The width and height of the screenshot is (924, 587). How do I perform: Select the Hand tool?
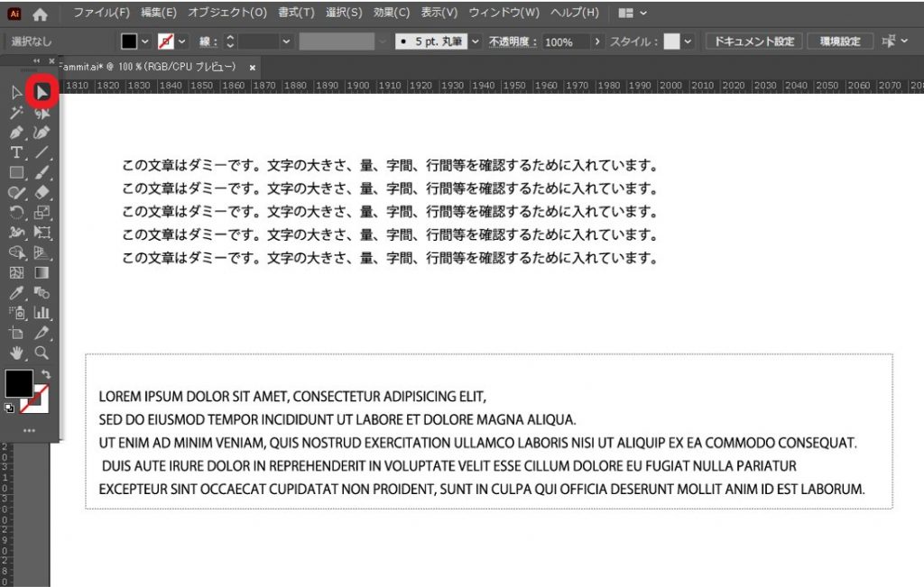pos(16,353)
